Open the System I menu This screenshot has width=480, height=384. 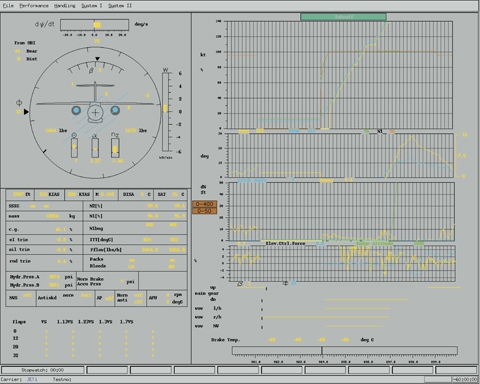[92, 6]
